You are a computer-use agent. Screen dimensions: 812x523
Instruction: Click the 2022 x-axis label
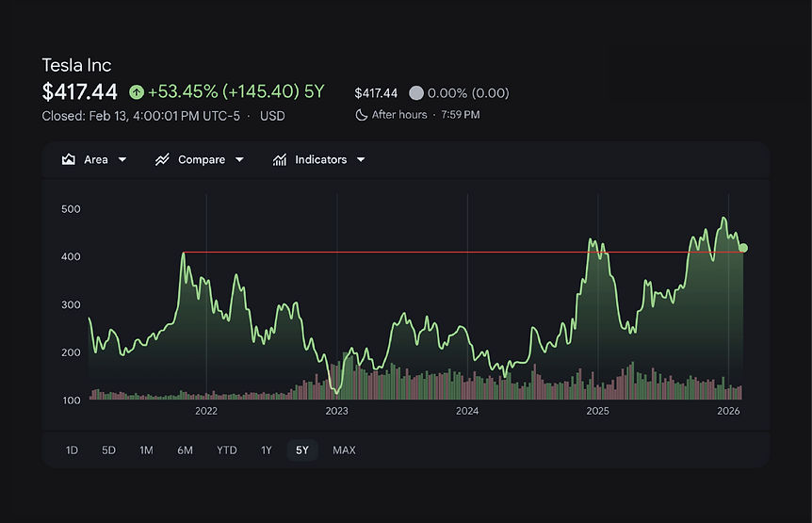pyautogui.click(x=206, y=411)
